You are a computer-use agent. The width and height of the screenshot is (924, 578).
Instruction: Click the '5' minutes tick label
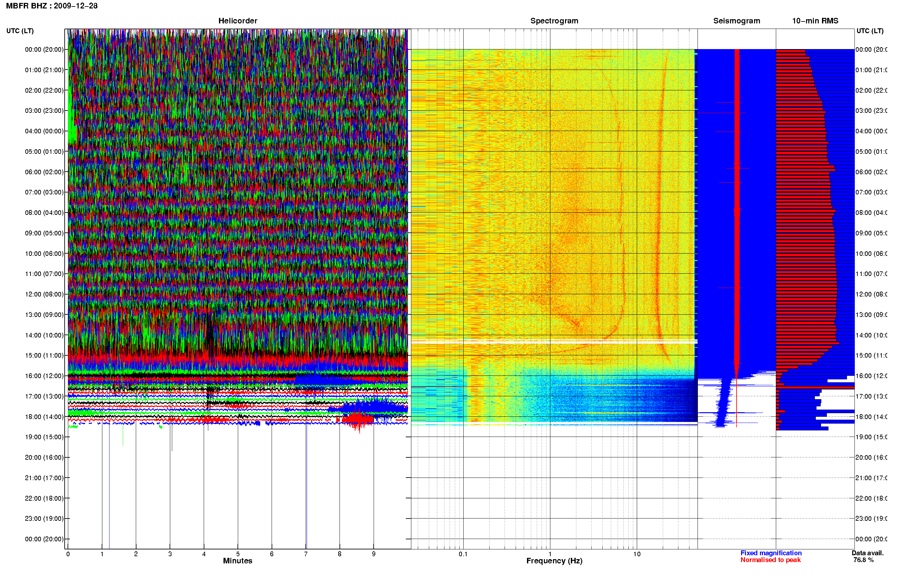coord(237,554)
